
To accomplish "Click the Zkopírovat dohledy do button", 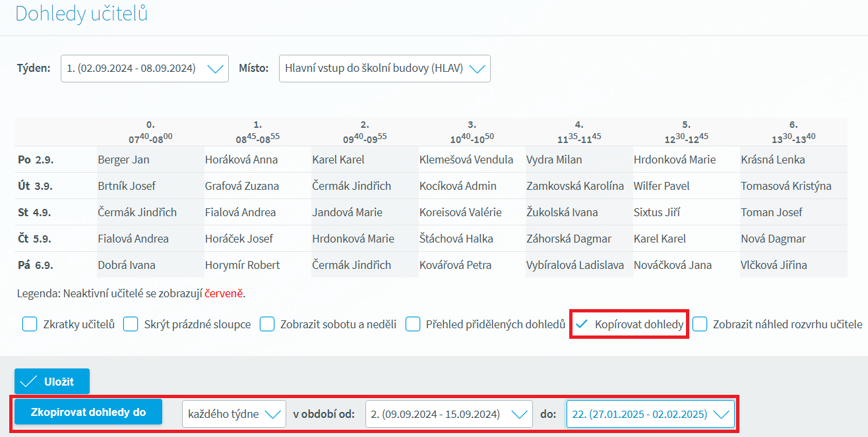I will 88,412.
